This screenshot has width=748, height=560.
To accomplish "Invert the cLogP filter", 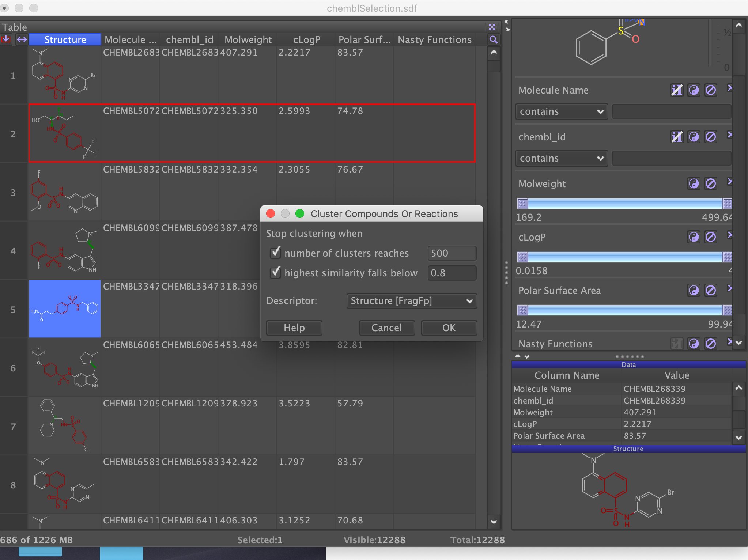I will pos(694,237).
